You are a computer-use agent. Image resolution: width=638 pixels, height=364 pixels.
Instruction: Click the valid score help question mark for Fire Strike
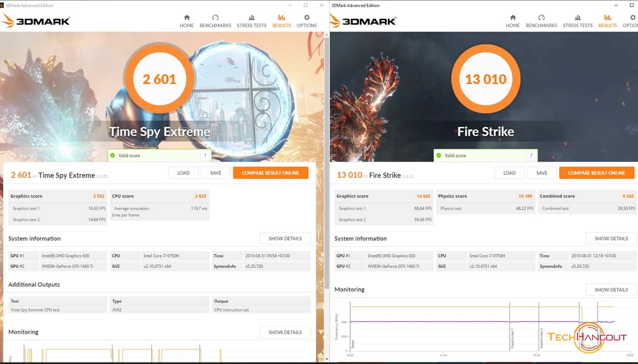click(531, 156)
